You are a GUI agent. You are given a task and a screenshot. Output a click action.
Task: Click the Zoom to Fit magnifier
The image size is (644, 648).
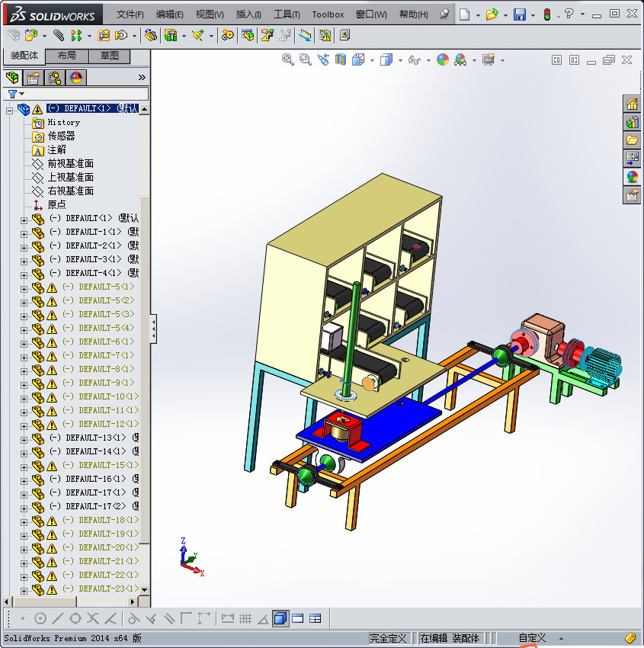point(287,60)
